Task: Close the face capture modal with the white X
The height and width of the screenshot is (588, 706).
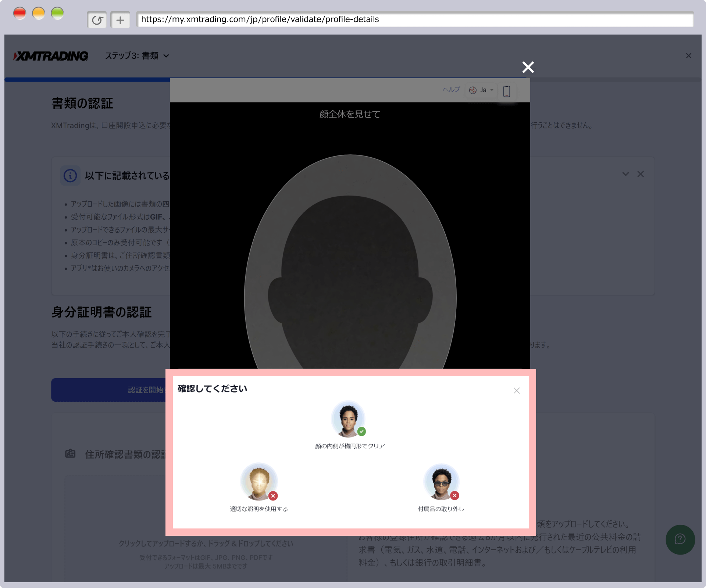Action: click(528, 67)
